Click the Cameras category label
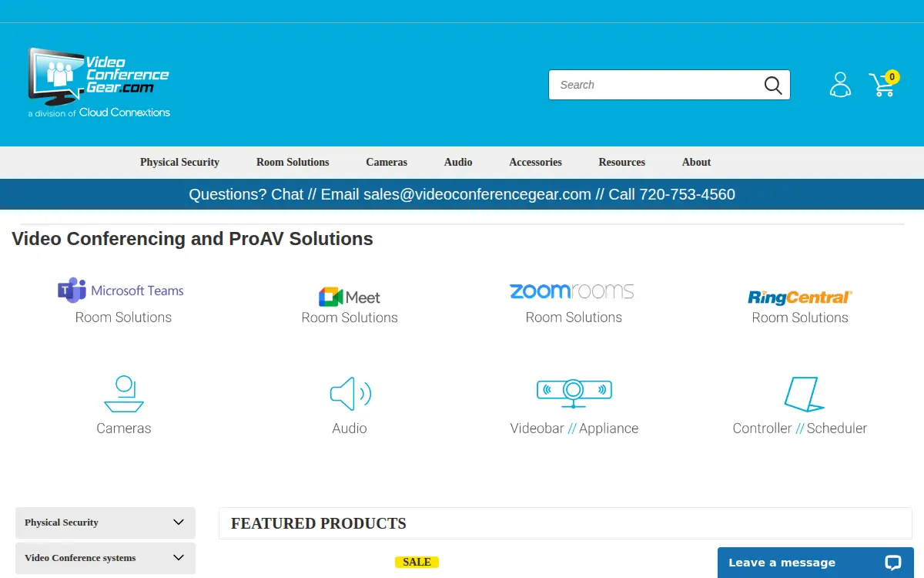 [x=124, y=428]
